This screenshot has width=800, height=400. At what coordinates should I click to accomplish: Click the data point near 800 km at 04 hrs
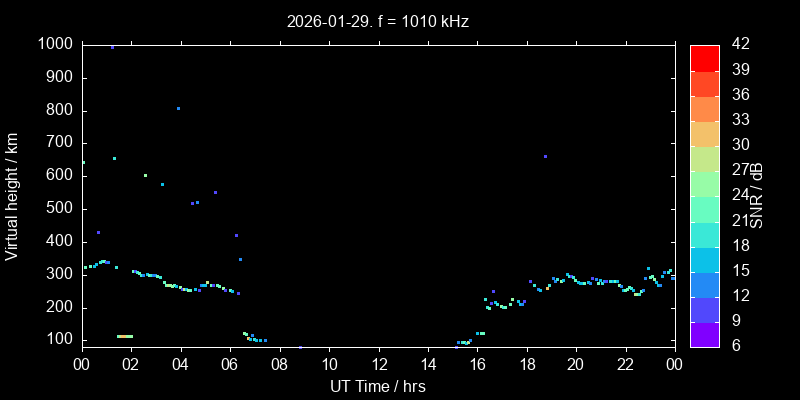[178, 108]
